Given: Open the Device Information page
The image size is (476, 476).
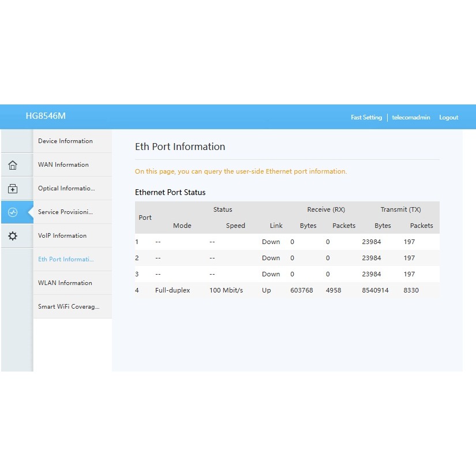Looking at the screenshot, I should pos(65,141).
